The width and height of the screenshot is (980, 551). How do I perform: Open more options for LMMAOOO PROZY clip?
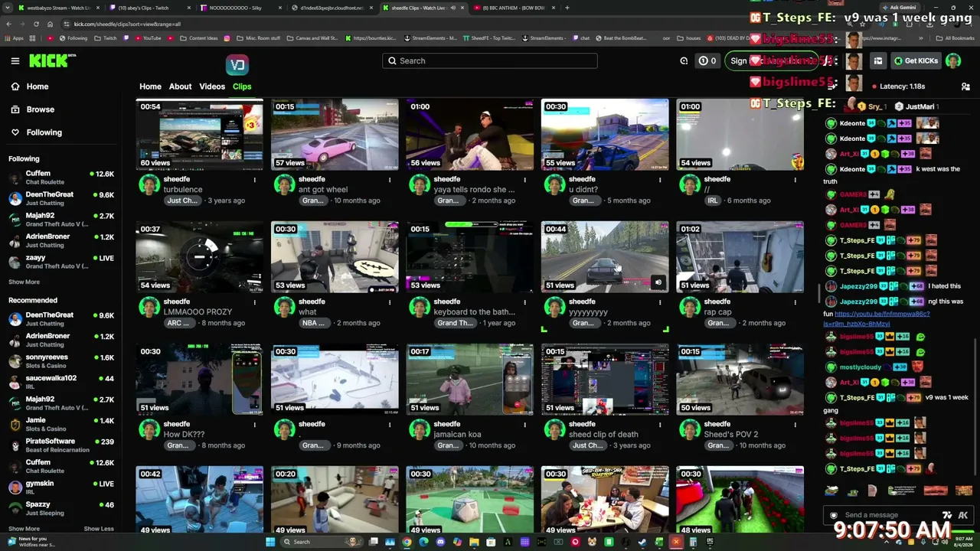click(x=254, y=302)
